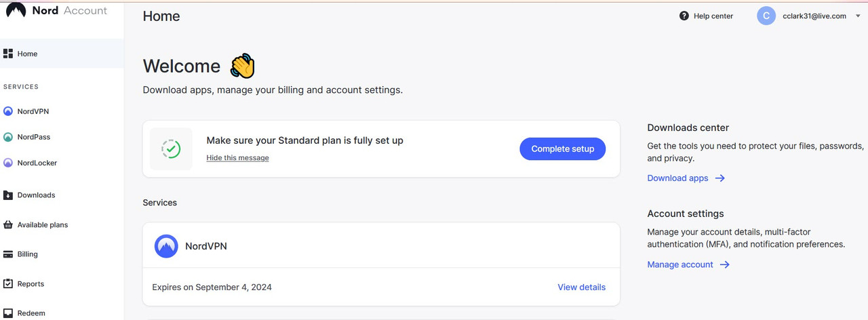Image resolution: width=868 pixels, height=320 pixels.
Task: Click the user avatar circle
Action: [x=766, y=16]
